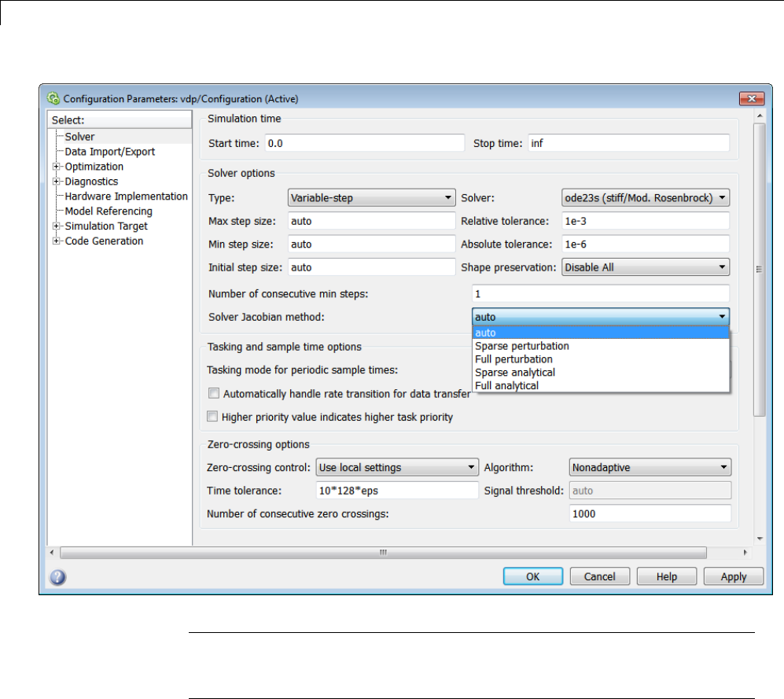
Task: Click the Configuration Parameters gear icon in title bar
Action: click(53, 98)
